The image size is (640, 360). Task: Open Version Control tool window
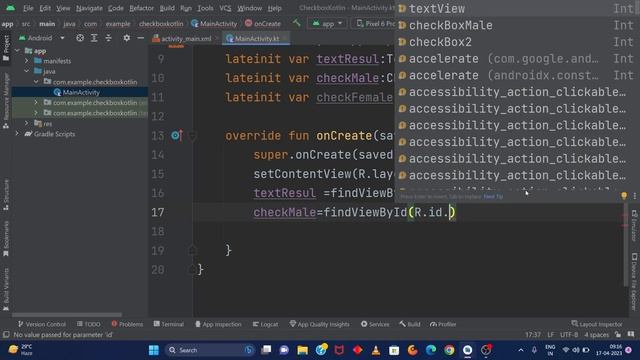coord(42,324)
